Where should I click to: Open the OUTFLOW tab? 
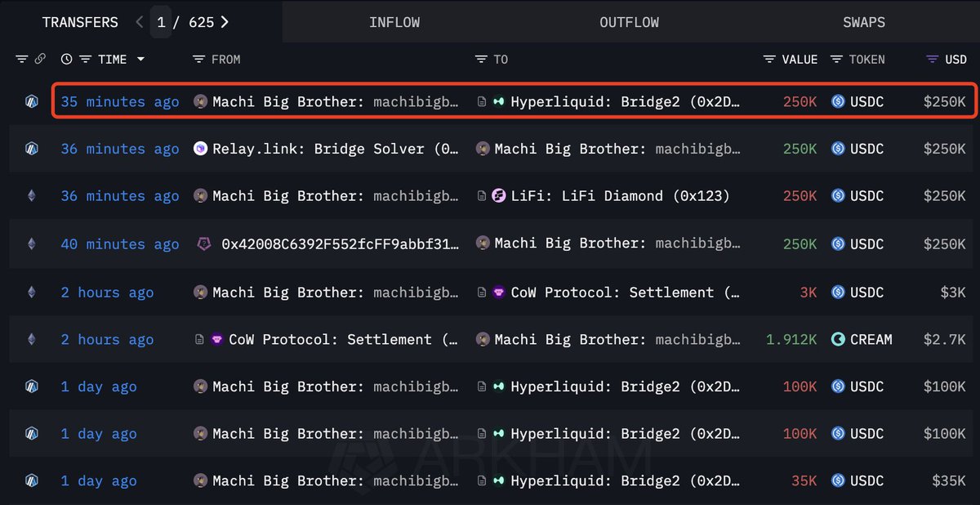[x=629, y=23]
